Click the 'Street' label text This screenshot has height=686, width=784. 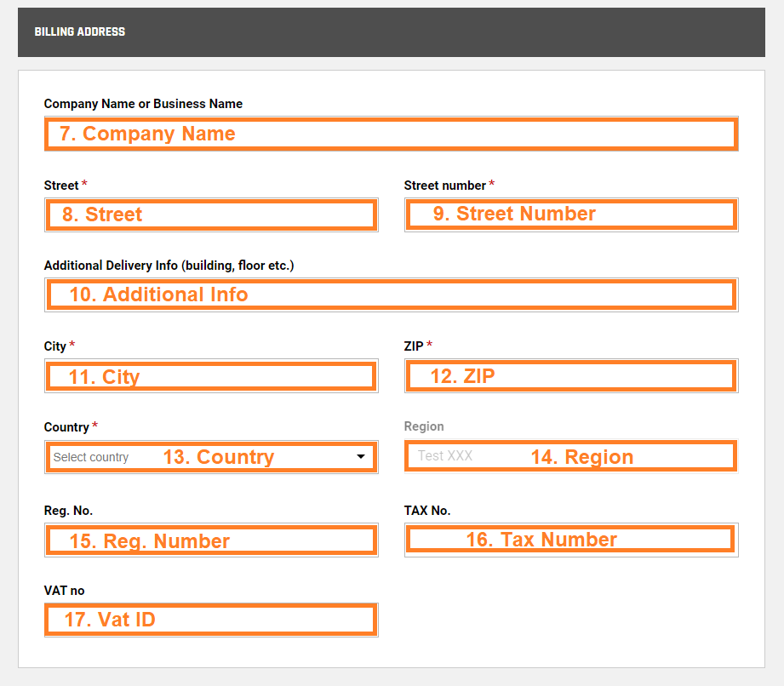61,185
